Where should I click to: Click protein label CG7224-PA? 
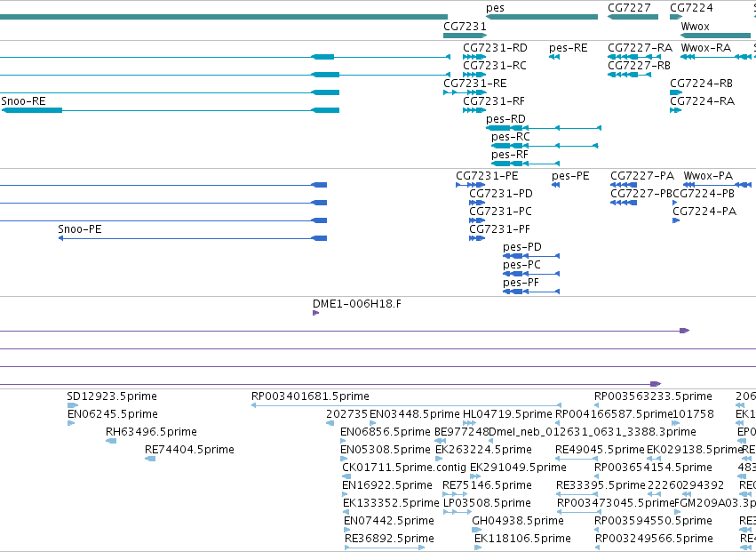pyautogui.click(x=704, y=212)
